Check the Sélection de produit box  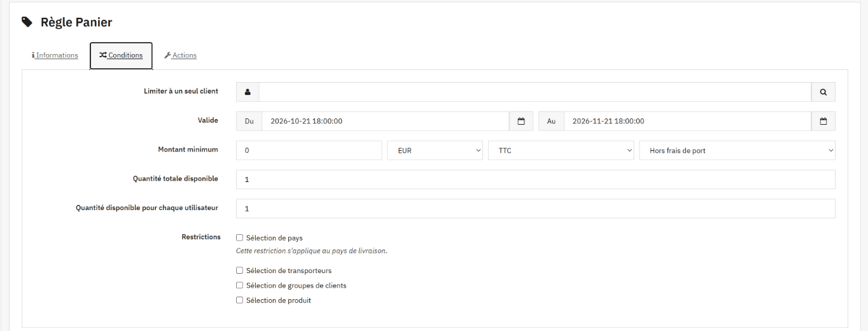point(240,300)
